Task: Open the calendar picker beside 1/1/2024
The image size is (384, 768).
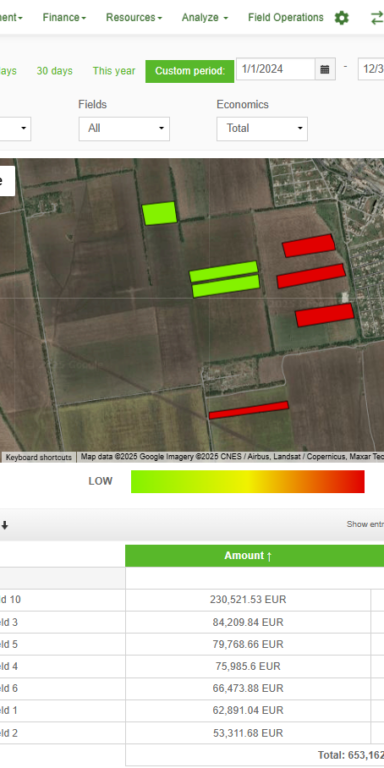Action: pyautogui.click(x=325, y=69)
